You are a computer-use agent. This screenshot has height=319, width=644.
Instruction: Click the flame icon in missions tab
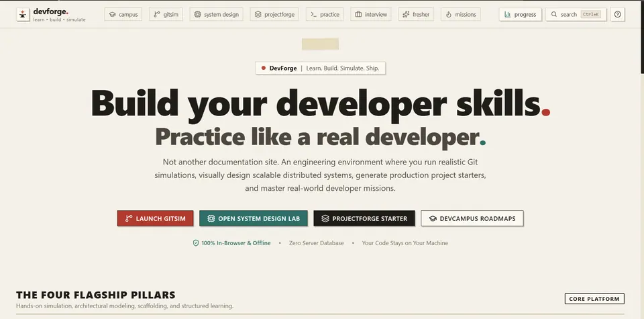point(449,14)
